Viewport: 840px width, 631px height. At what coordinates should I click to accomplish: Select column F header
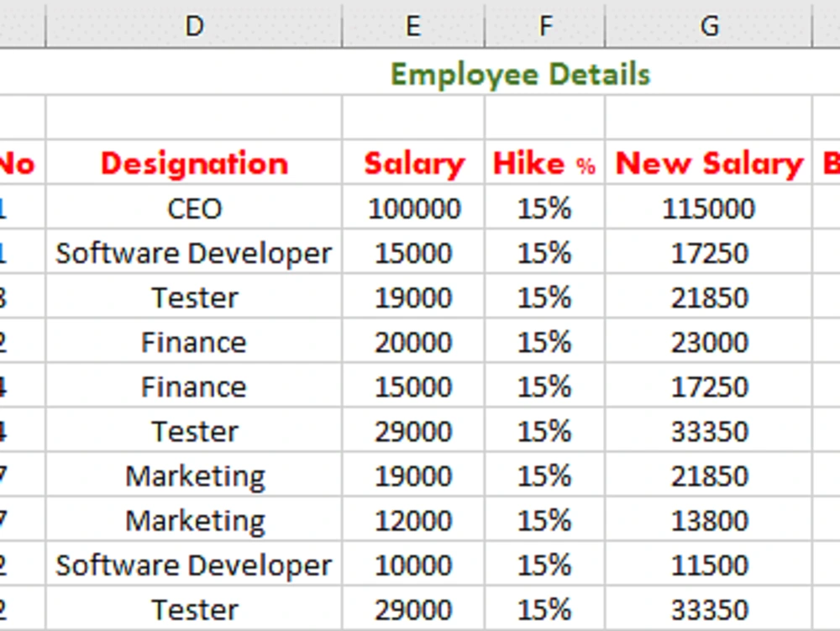(x=545, y=25)
